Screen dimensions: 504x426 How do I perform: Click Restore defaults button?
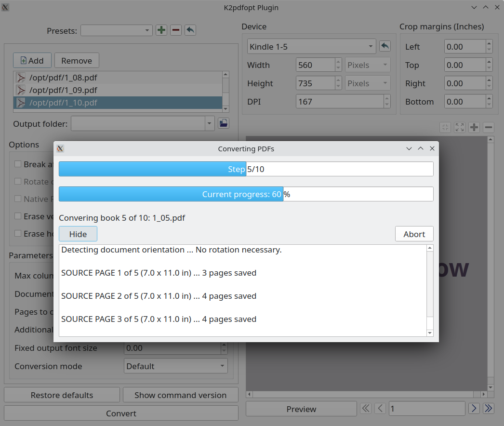pyautogui.click(x=62, y=395)
